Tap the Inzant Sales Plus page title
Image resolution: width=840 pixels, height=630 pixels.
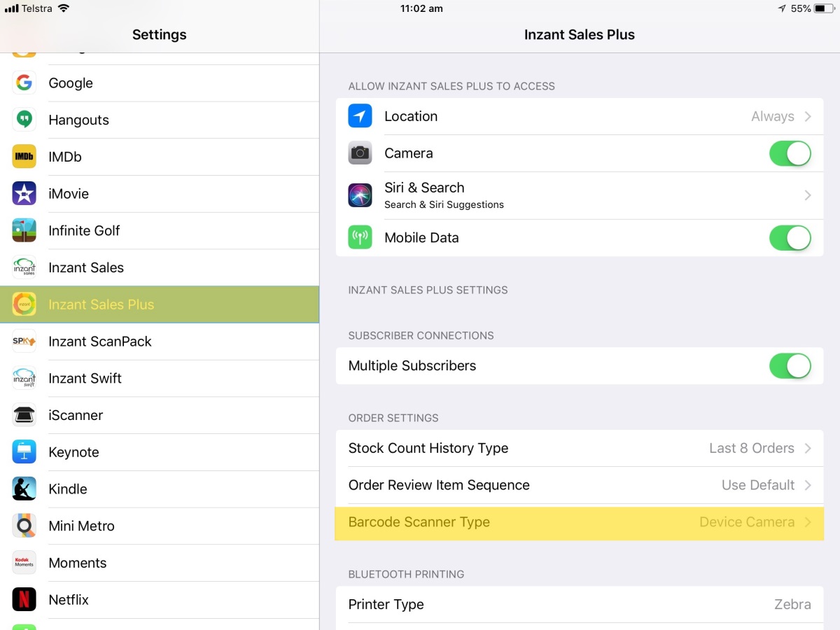click(x=580, y=34)
